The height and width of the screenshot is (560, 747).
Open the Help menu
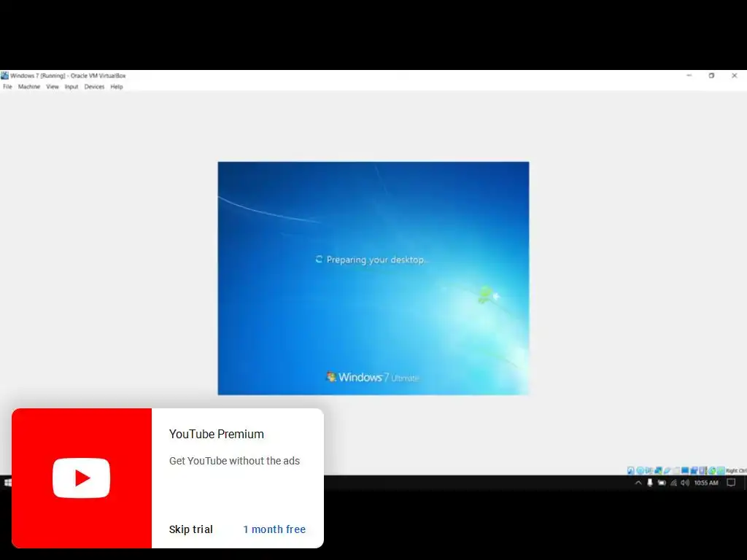117,87
